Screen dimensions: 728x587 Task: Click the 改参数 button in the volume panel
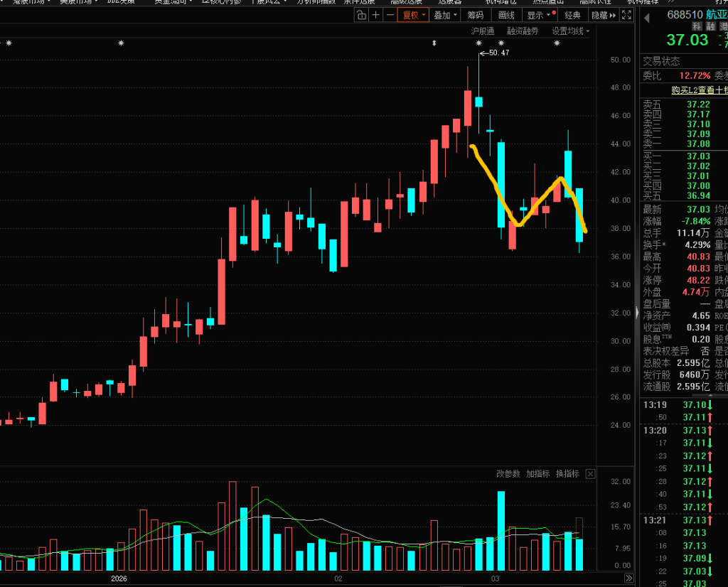click(x=508, y=474)
